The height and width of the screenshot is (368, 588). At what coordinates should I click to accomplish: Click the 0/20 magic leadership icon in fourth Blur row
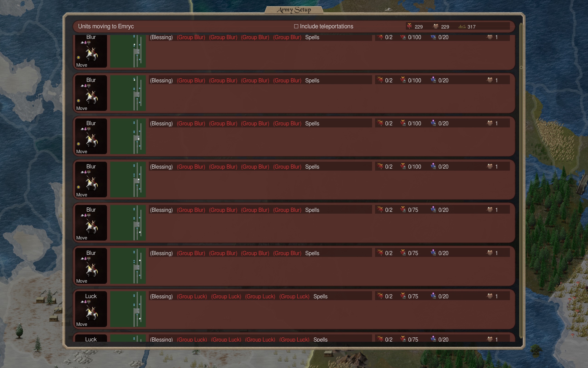[x=433, y=166]
